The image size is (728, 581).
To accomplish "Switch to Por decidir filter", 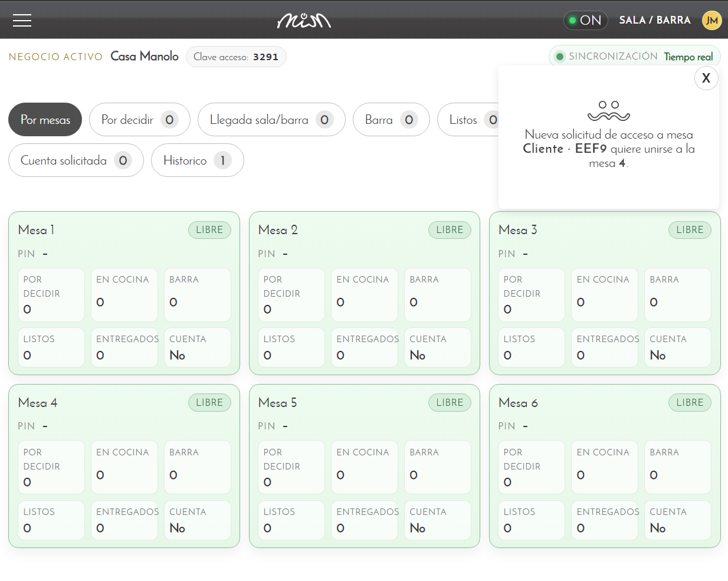I will pos(140,120).
